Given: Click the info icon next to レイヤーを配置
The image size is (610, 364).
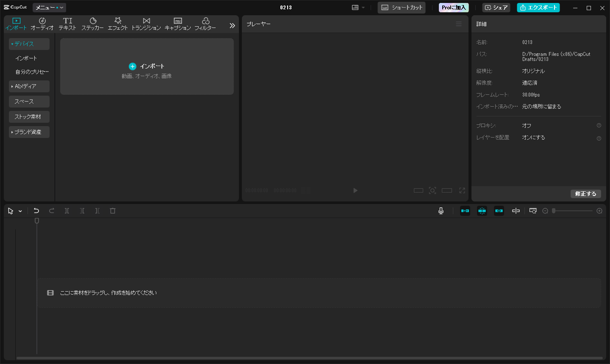Looking at the screenshot, I should pyautogui.click(x=599, y=138).
